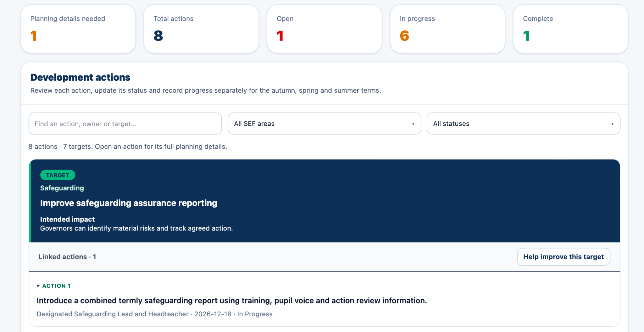Screen dimensions: 644x332
Task: Open the All SEF areas dropdown
Action: coord(324,124)
